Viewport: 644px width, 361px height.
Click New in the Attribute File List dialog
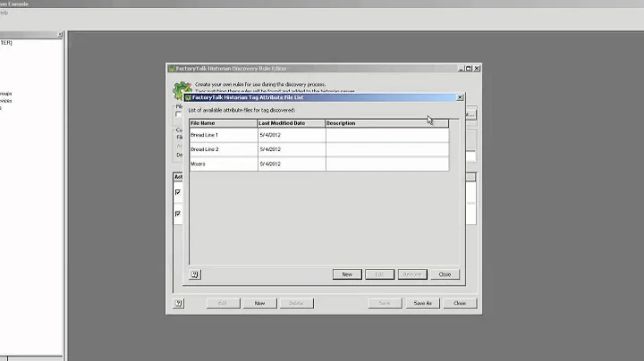(347, 274)
